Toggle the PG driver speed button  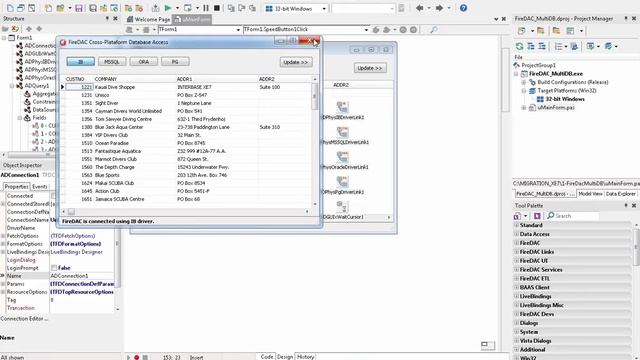[175, 62]
